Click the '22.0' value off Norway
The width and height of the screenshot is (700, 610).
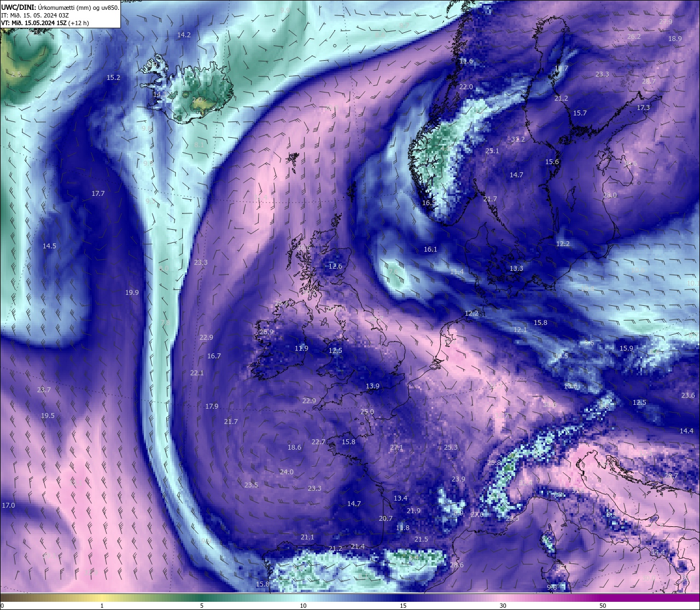point(466,87)
